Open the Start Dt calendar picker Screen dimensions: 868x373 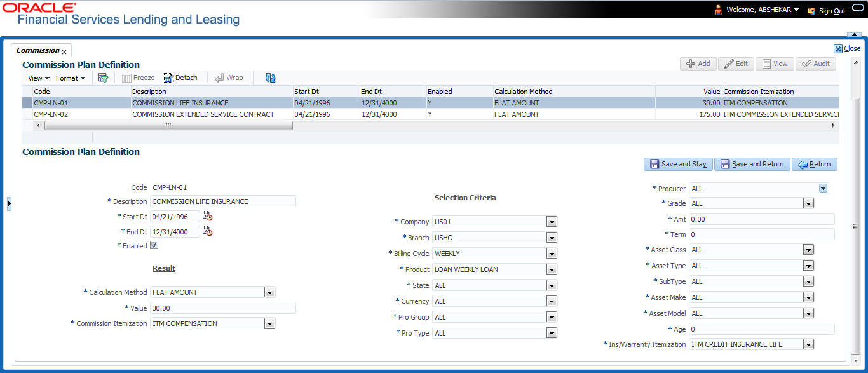pyautogui.click(x=207, y=216)
